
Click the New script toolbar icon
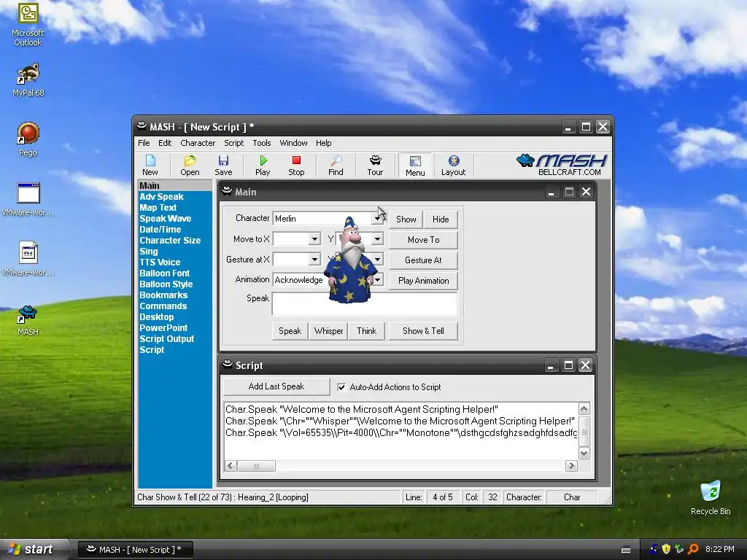(x=150, y=166)
